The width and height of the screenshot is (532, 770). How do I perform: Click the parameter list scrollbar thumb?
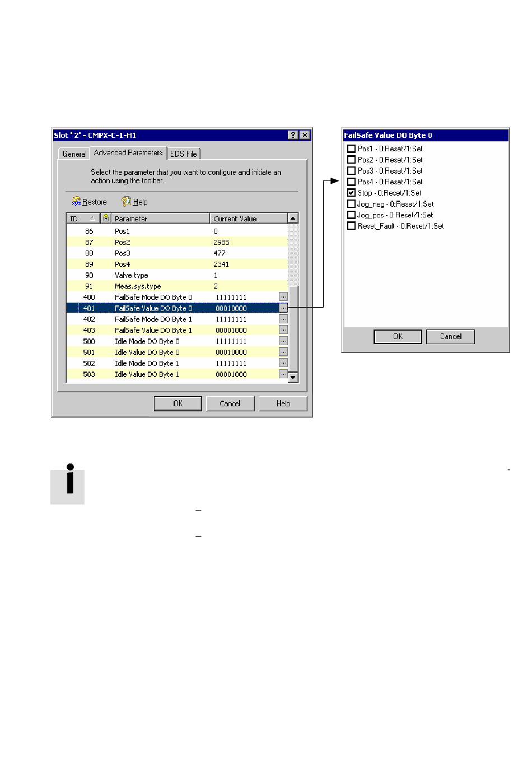[x=293, y=328]
